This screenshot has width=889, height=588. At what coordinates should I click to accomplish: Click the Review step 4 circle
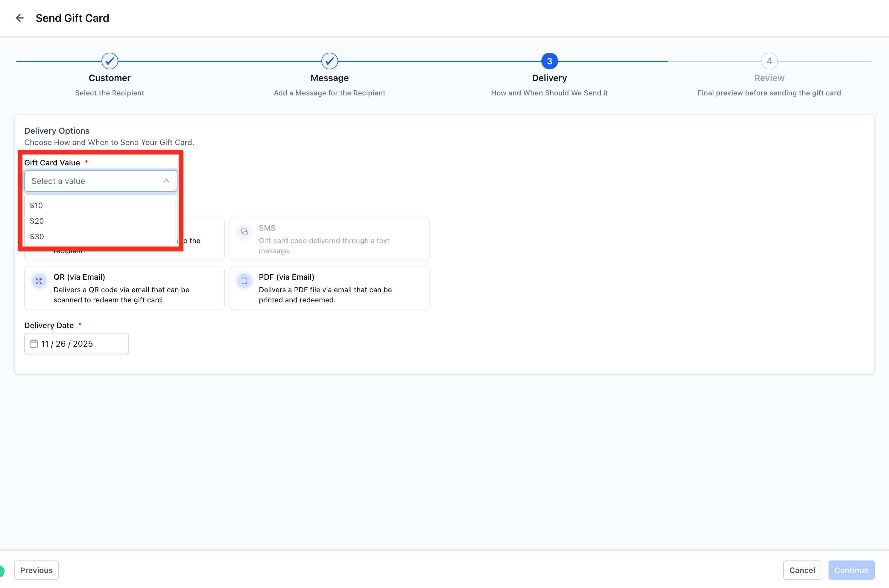(x=769, y=61)
